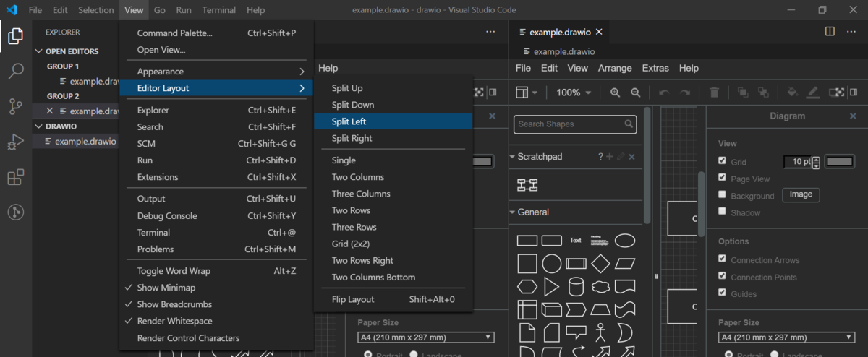Image resolution: width=868 pixels, height=357 pixels.
Task: Select the actor stick figure shape
Action: [x=600, y=332]
